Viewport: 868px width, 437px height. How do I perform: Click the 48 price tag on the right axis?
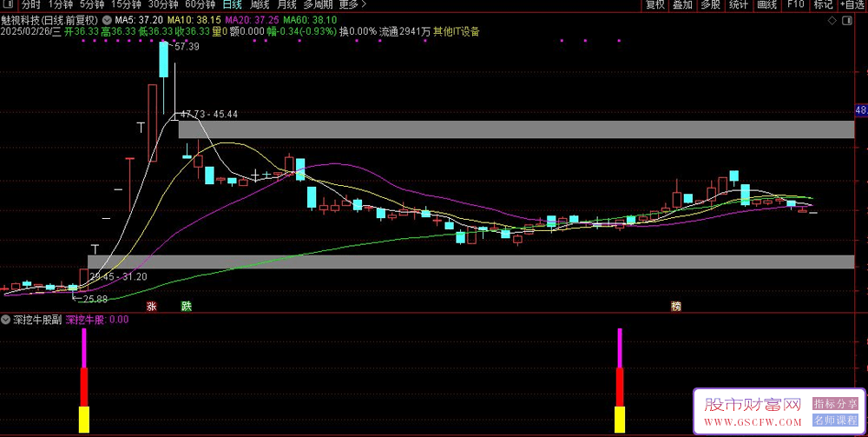point(861,110)
